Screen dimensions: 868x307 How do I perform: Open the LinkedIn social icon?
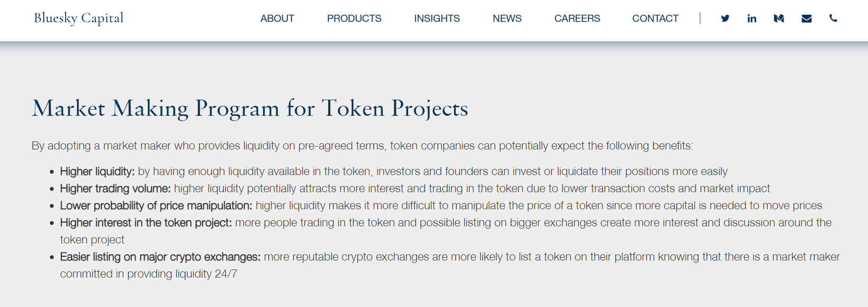click(752, 18)
